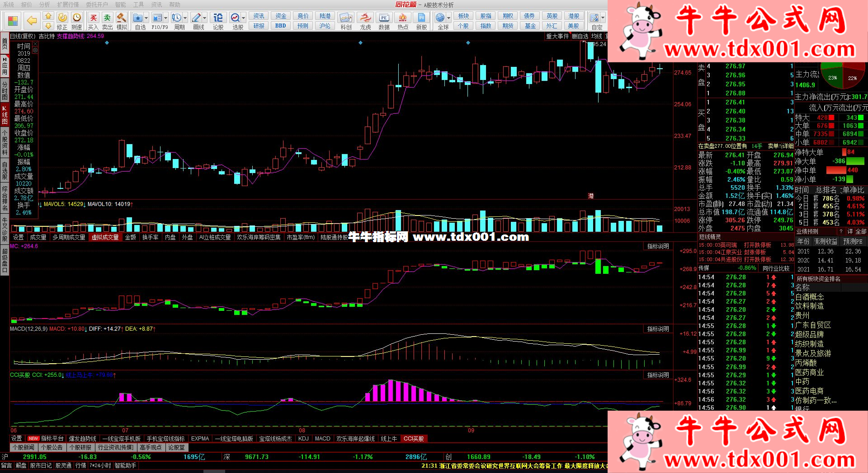Viewport: 868px width, 473px height.
Task: Expand the 周期 period dropdown arrow
Action: point(185,18)
